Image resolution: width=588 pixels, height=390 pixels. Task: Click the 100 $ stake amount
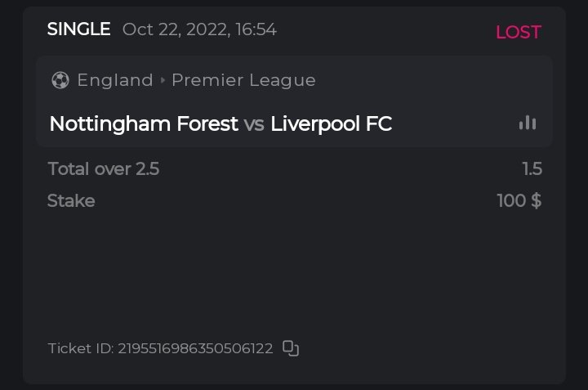pyautogui.click(x=519, y=201)
